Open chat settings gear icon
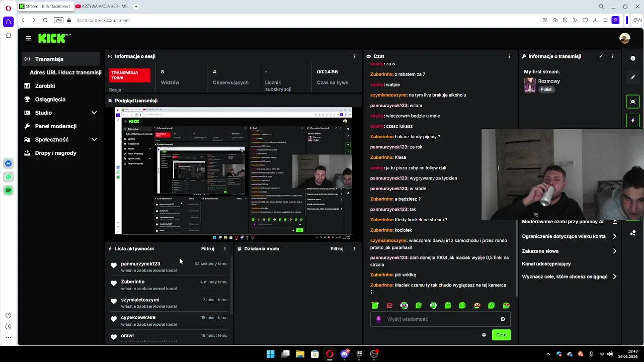The height and width of the screenshot is (362, 644). (x=484, y=335)
